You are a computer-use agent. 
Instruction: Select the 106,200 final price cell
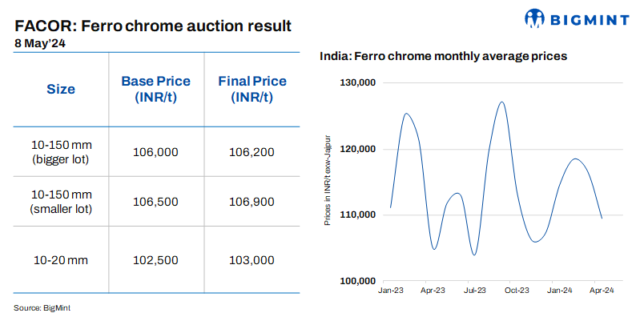coord(252,151)
